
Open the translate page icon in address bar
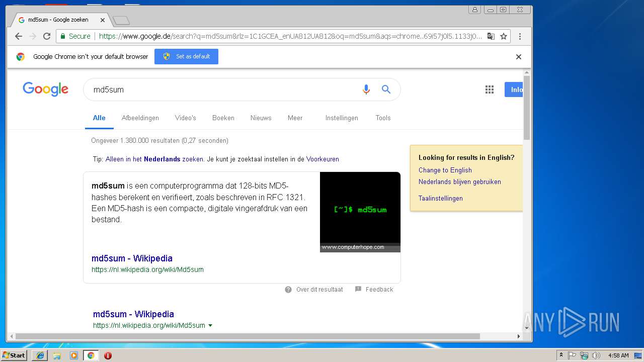[491, 36]
